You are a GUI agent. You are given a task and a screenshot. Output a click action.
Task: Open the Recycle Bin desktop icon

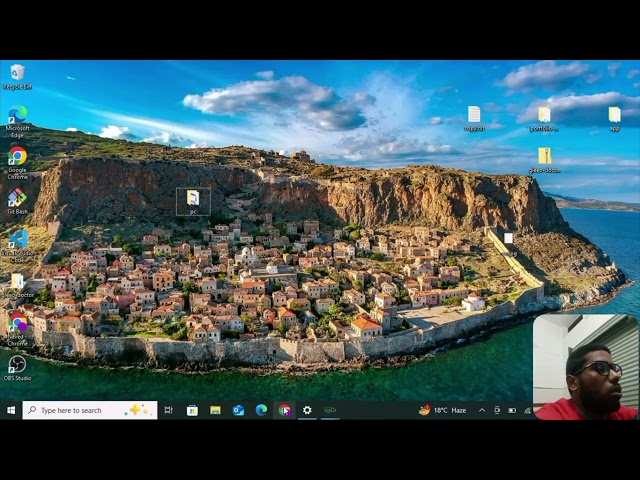coord(17,77)
